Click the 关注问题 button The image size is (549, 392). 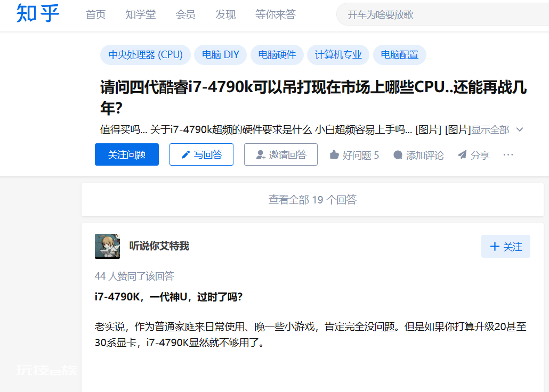(127, 154)
